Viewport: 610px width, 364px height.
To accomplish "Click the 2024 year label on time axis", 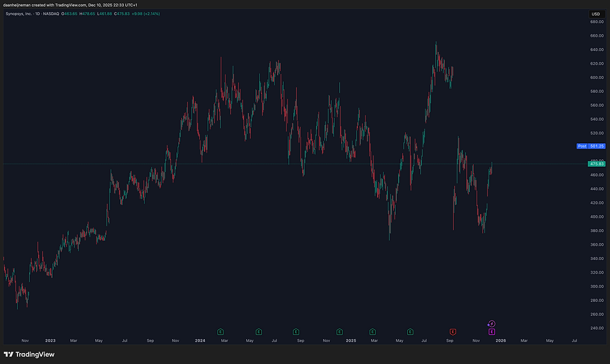I will 200,341.
